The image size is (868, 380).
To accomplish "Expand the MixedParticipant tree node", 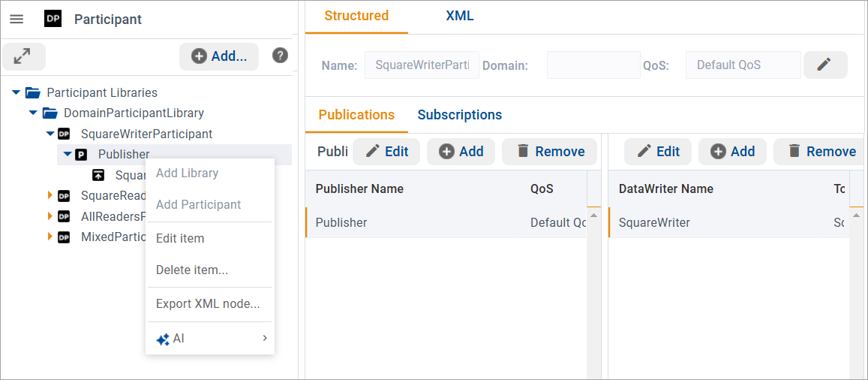I will click(50, 237).
